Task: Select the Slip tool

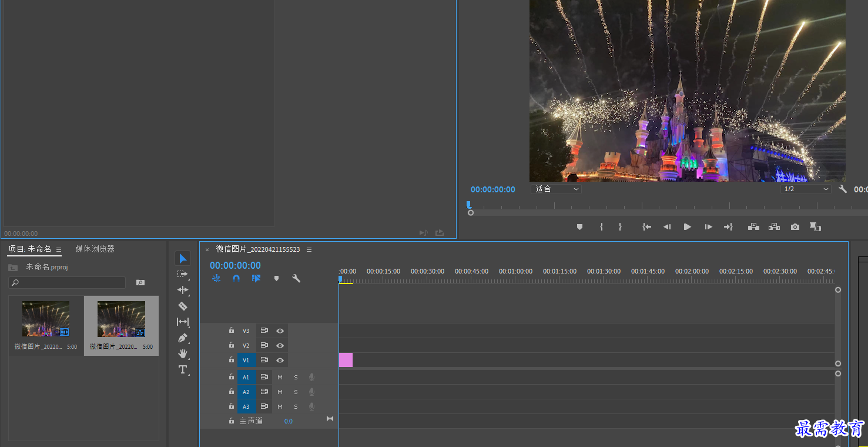Action: [x=183, y=322]
